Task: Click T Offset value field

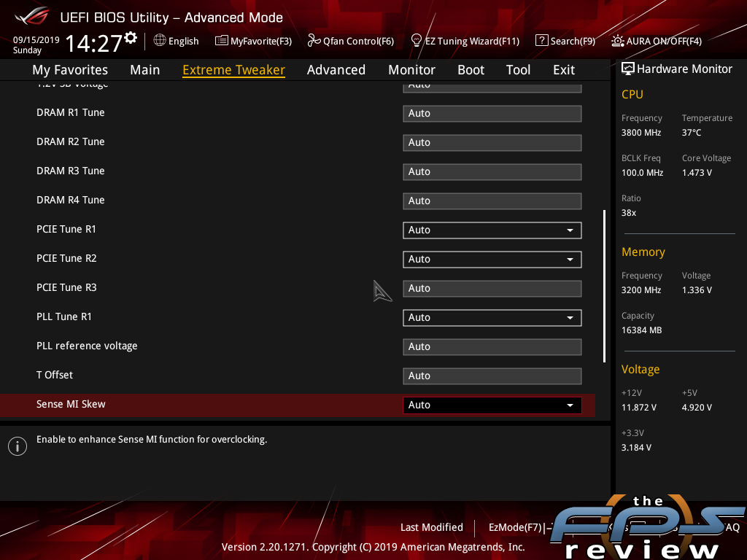Action: tap(492, 376)
